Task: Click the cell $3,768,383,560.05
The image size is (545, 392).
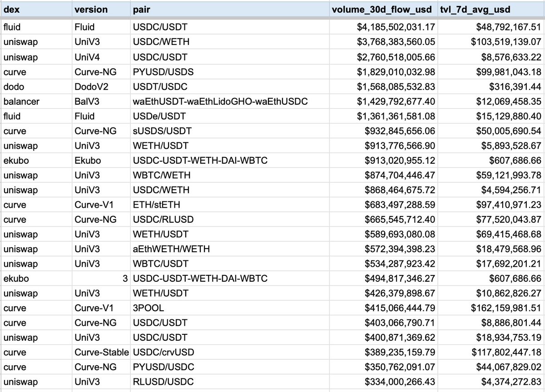Action: [x=384, y=42]
